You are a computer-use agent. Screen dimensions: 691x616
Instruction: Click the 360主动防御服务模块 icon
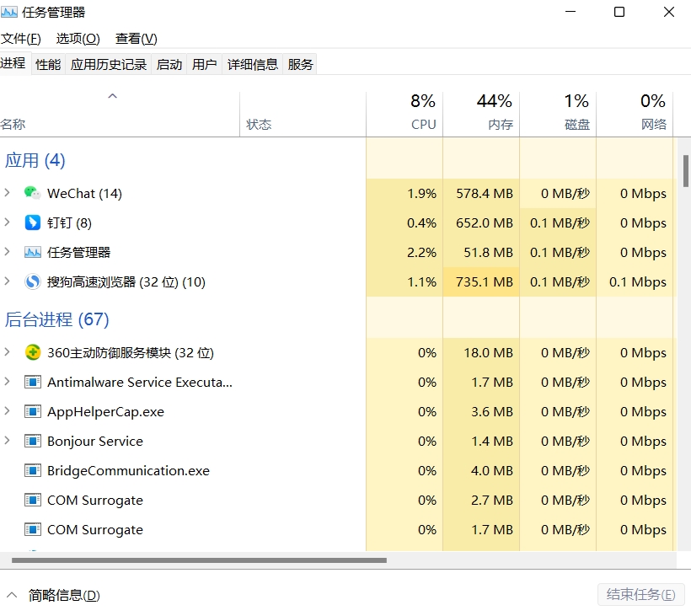(32, 352)
